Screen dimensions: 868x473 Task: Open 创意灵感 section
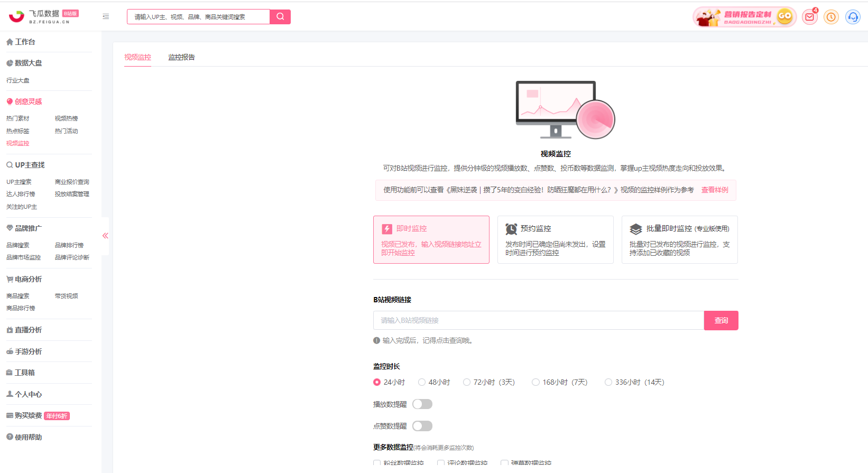24,101
